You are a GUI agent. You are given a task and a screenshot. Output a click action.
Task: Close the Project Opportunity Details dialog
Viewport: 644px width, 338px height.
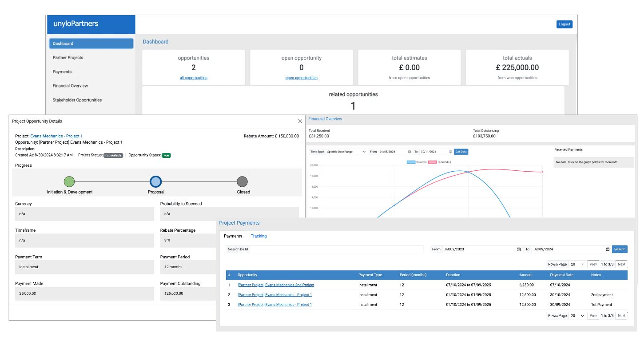(x=300, y=121)
